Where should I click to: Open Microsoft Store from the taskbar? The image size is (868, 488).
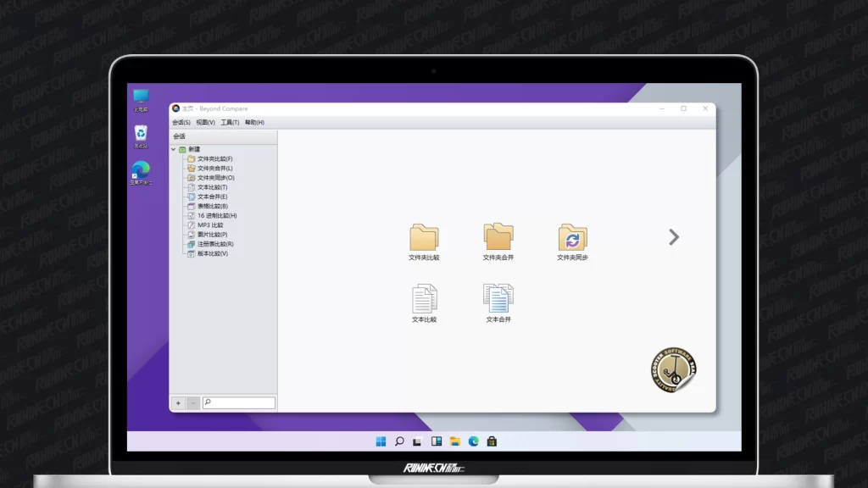[x=492, y=441]
